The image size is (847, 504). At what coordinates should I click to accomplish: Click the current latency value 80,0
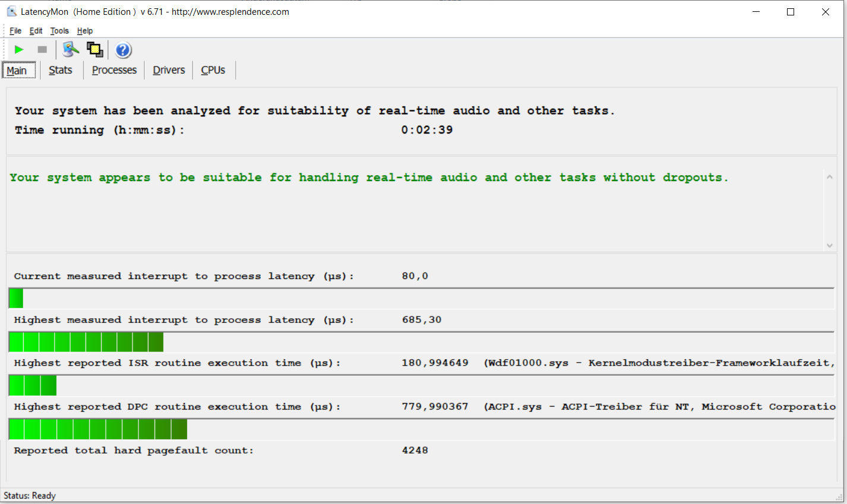click(415, 276)
